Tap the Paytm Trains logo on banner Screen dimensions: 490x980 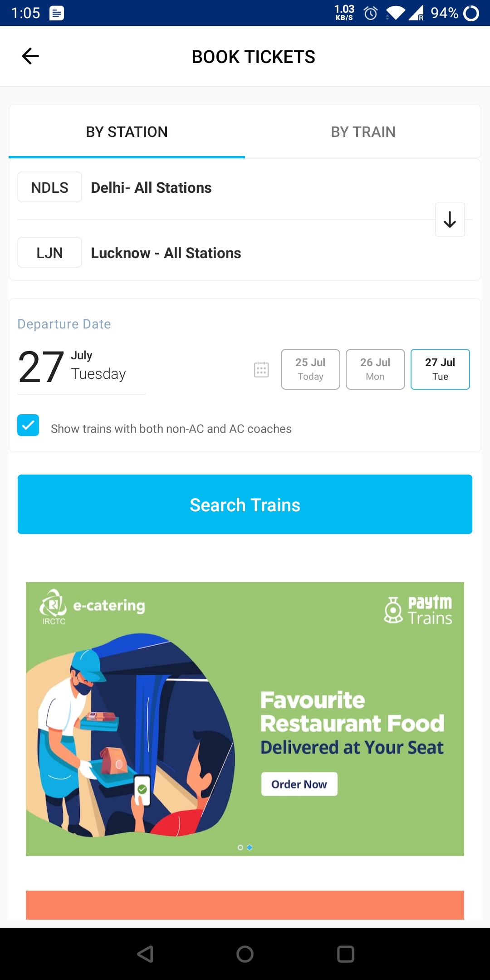pos(417,610)
